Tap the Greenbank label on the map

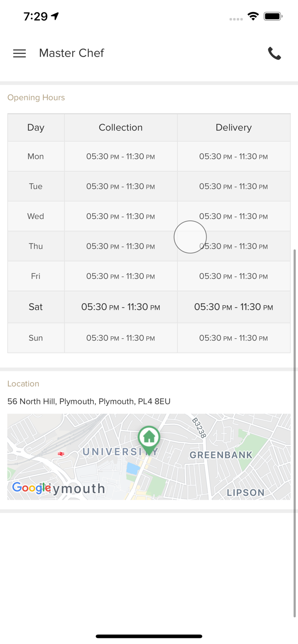(x=221, y=455)
